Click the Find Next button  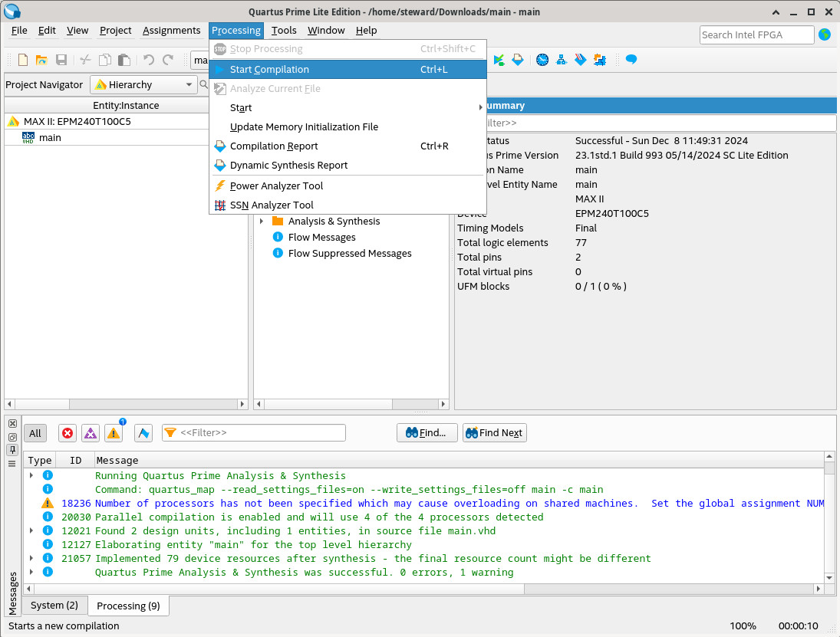pos(495,433)
